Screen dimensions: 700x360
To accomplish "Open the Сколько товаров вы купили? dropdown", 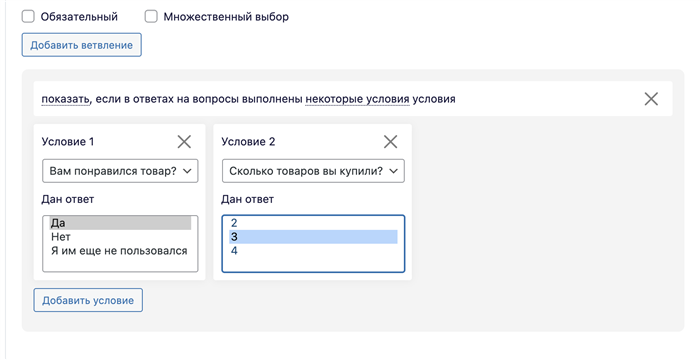I will coord(313,171).
